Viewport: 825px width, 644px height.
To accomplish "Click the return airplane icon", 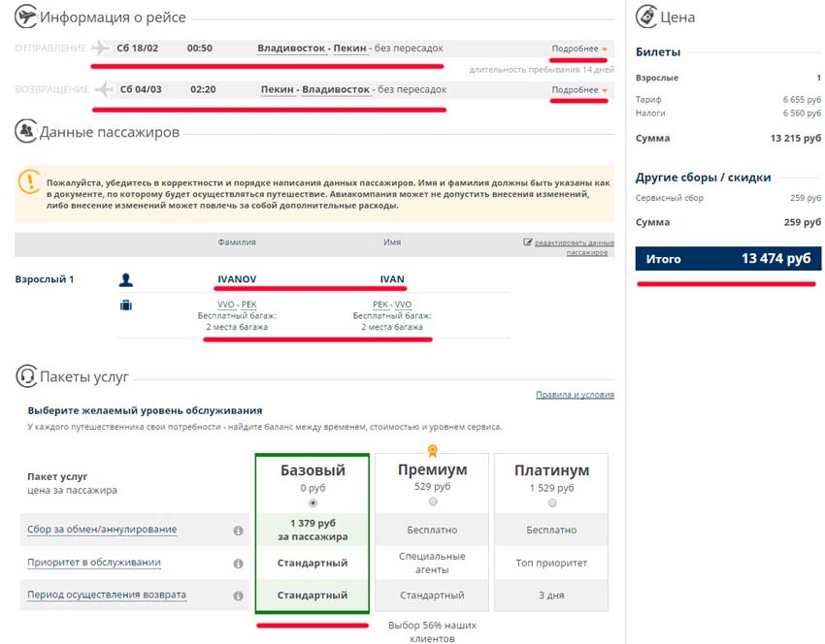I will pyautogui.click(x=104, y=90).
